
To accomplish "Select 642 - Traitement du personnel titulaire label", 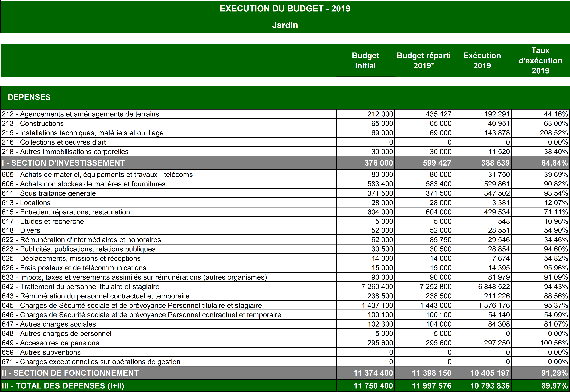I will tap(81, 287).
